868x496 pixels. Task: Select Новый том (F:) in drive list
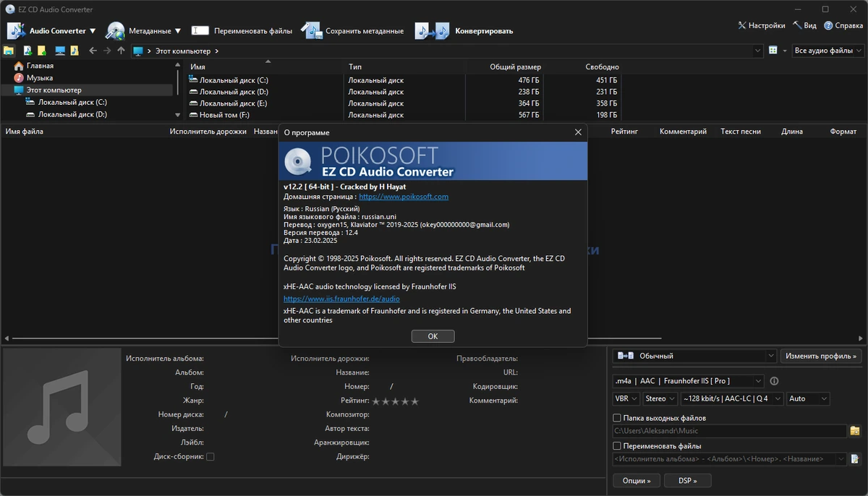click(x=224, y=115)
